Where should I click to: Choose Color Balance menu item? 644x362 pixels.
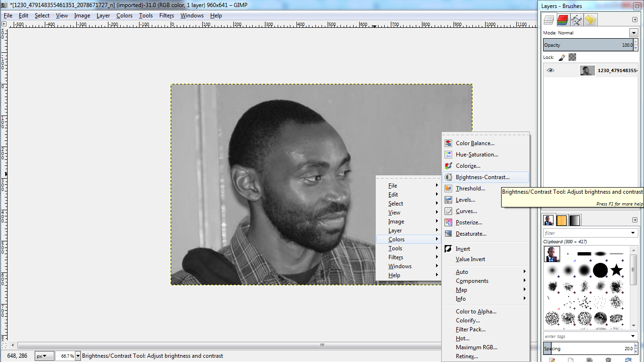[486, 143]
